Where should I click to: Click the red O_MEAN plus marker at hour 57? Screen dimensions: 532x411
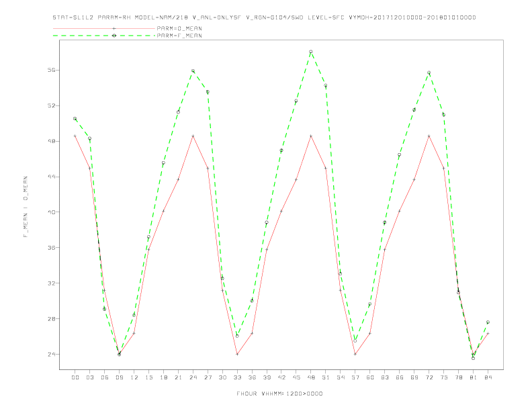click(355, 354)
